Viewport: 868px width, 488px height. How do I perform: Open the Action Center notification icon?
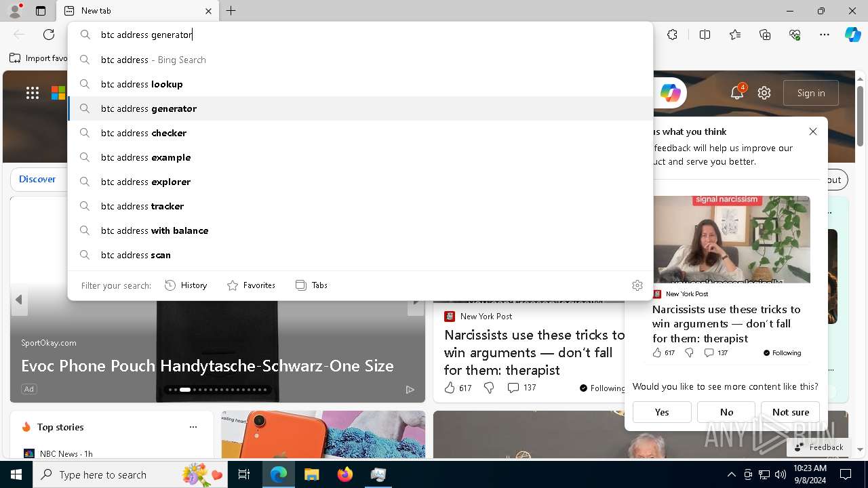tap(846, 474)
